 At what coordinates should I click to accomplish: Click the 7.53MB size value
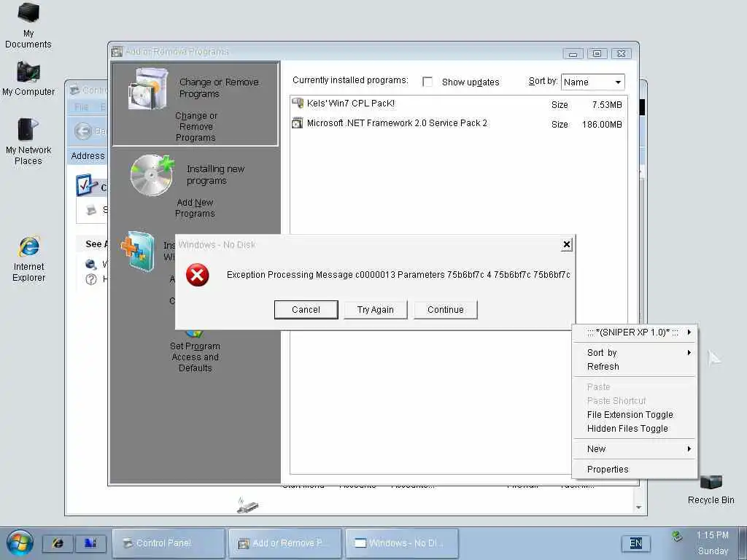click(x=607, y=105)
